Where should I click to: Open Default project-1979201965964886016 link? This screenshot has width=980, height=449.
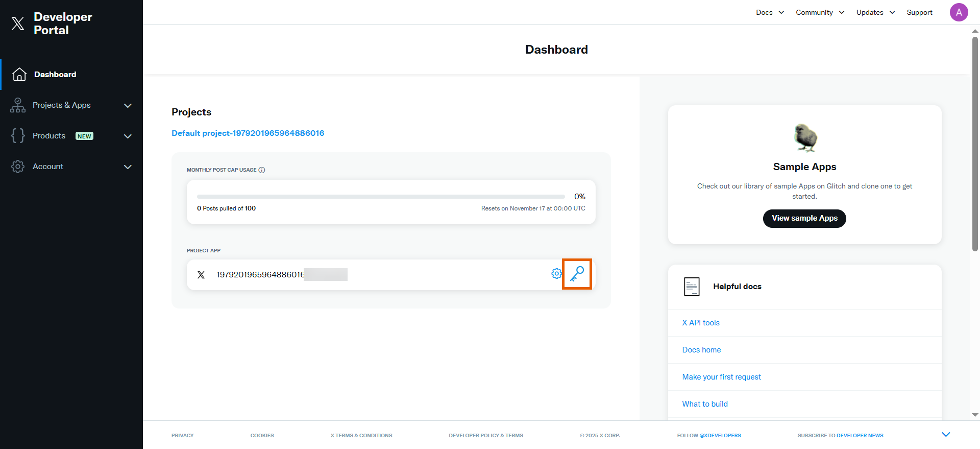248,133
